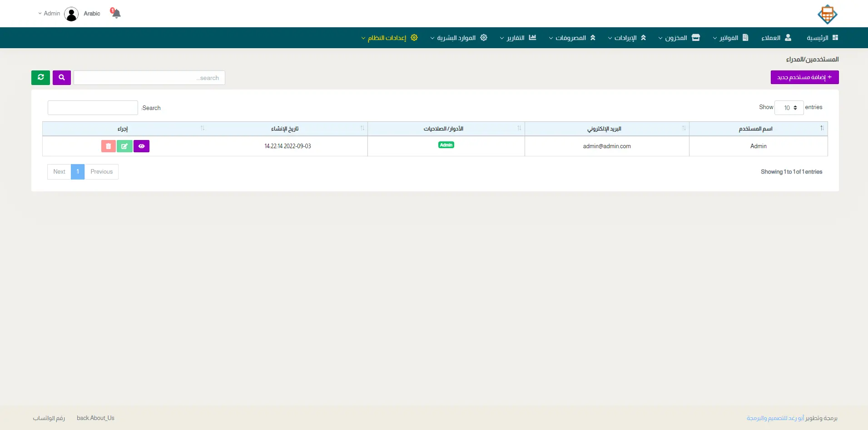Click the notification bell icon
868x430 pixels.
[x=116, y=13]
